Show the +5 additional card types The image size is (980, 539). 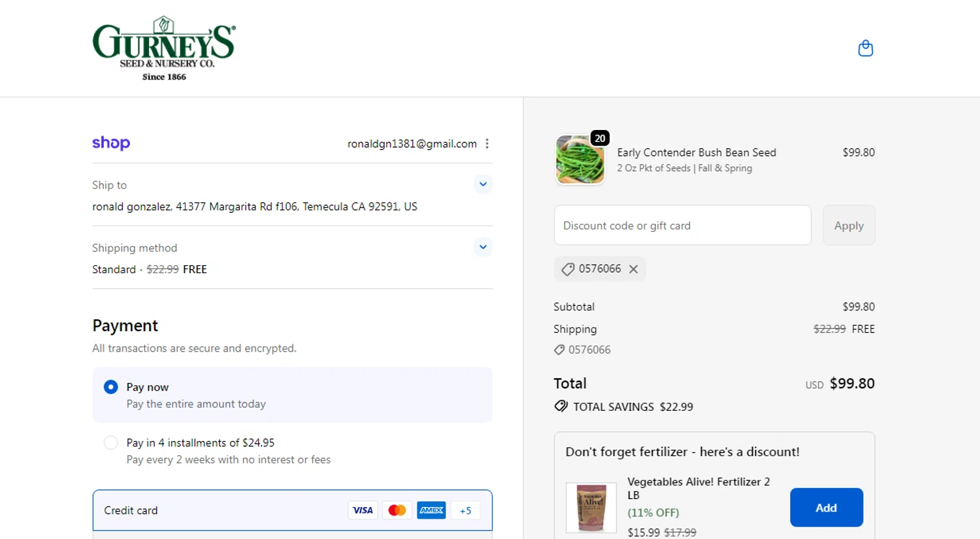click(x=465, y=510)
